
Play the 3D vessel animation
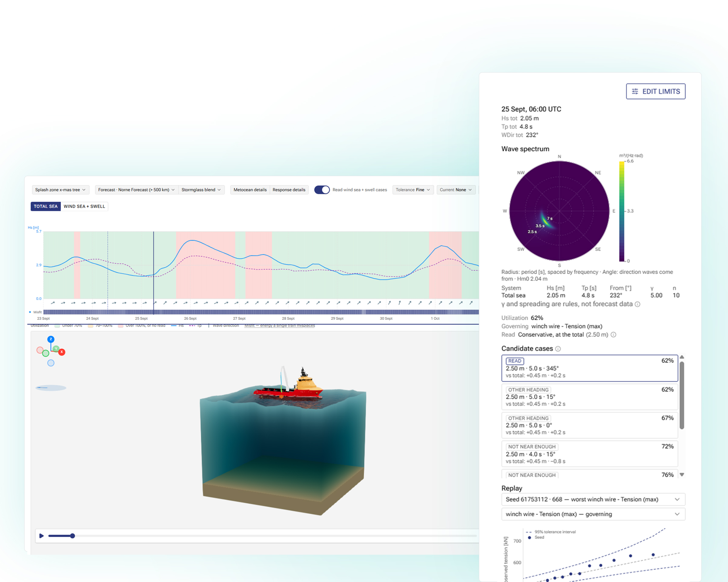click(x=42, y=536)
